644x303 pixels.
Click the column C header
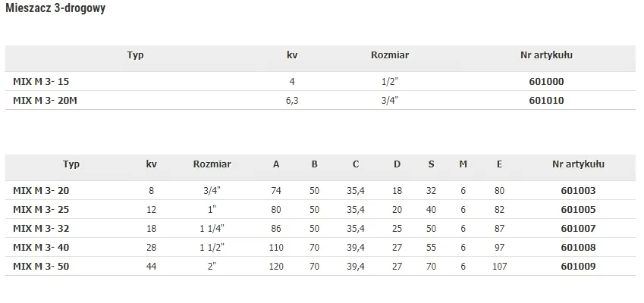click(356, 164)
